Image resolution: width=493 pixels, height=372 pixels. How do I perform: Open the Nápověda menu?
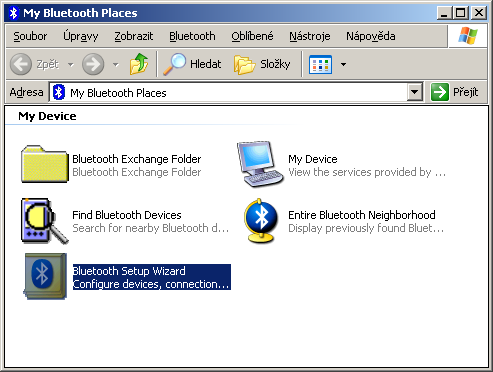[x=371, y=36]
